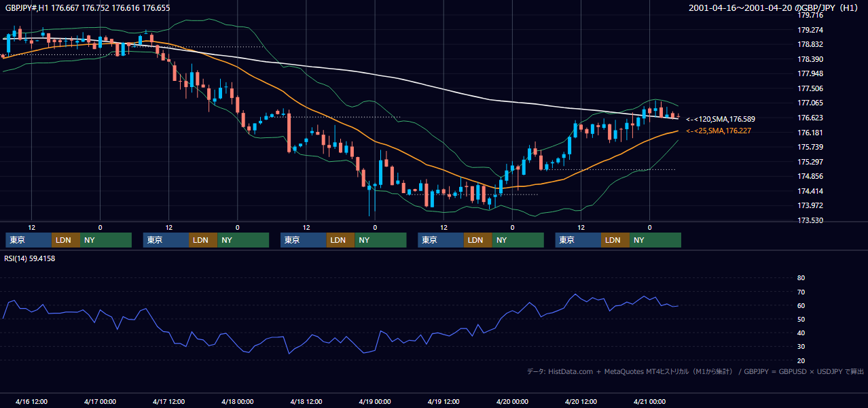This screenshot has height=408, width=868.
Task: Click price axis value 177.506
Action: coord(810,88)
